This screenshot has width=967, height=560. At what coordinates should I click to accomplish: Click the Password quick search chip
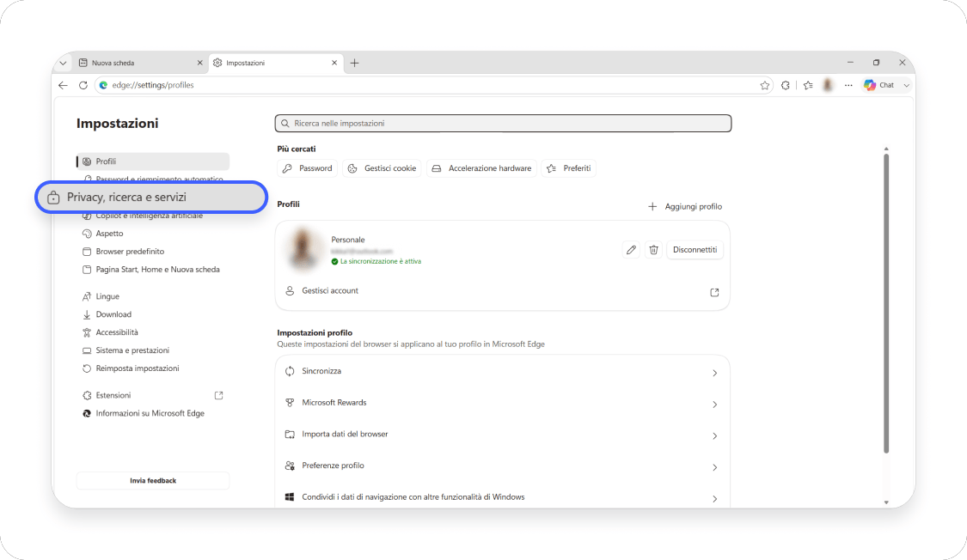[x=307, y=168]
